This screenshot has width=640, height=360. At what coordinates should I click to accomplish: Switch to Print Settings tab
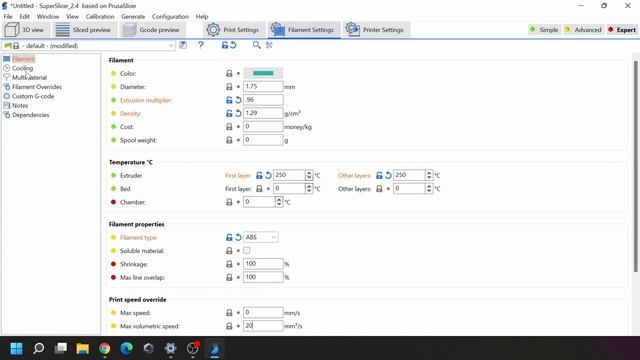[234, 30]
